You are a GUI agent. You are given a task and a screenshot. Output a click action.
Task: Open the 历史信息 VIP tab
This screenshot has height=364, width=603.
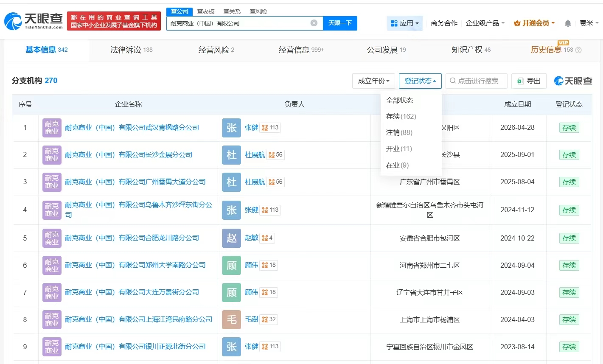point(552,50)
